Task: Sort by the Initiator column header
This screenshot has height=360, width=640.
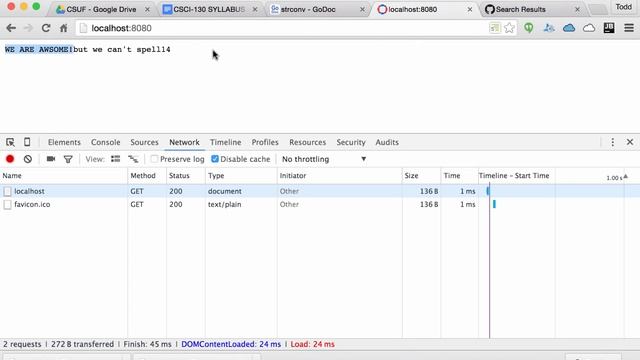Action: tap(340, 176)
